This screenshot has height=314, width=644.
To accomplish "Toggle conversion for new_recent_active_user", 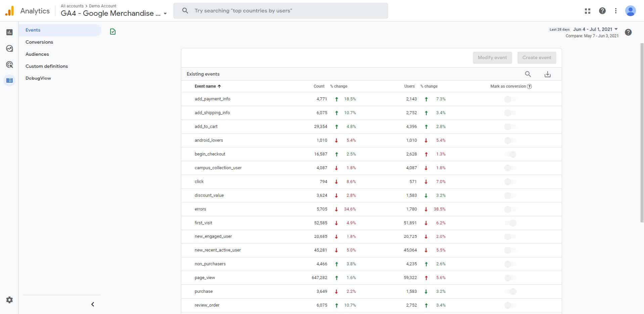I will tap(510, 251).
